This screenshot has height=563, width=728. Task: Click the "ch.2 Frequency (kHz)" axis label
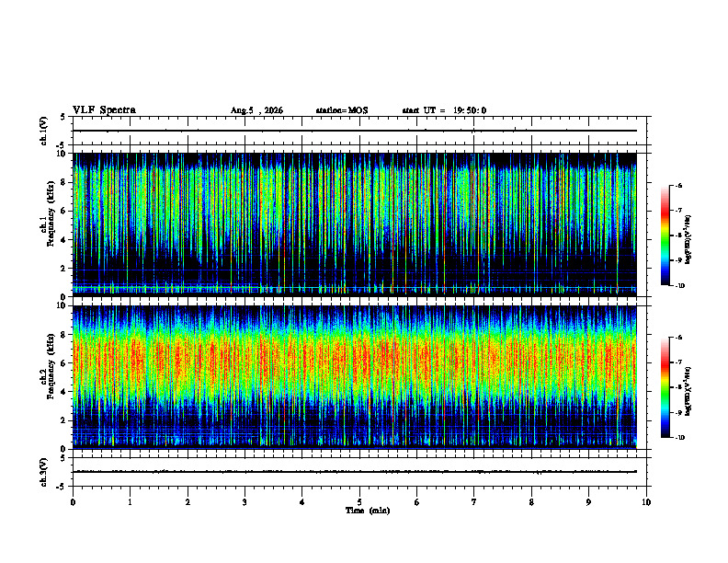(47, 365)
